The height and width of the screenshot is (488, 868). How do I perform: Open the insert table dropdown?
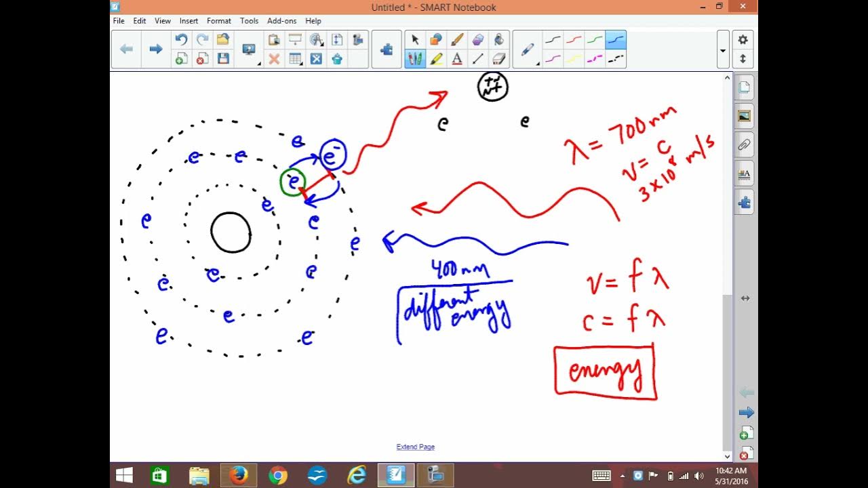pyautogui.click(x=295, y=59)
